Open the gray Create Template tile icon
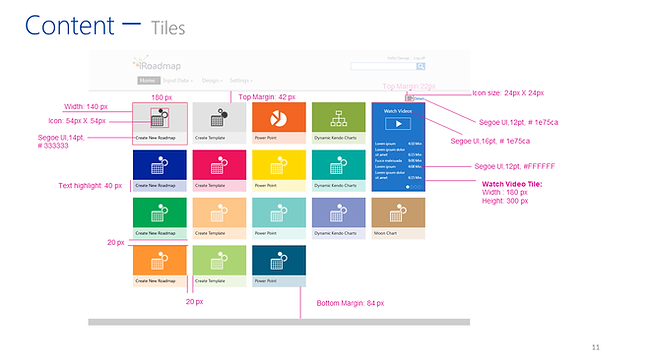 coord(219,118)
